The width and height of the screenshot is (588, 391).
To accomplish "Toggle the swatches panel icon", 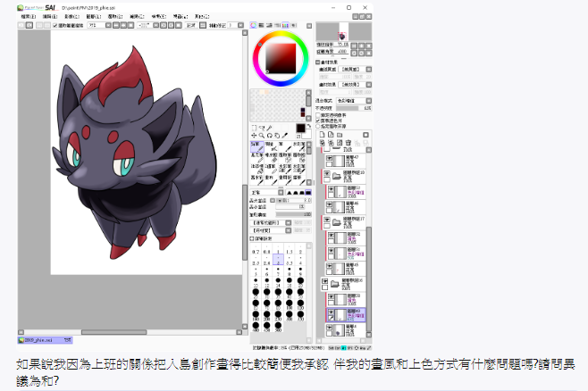I will click(x=285, y=25).
